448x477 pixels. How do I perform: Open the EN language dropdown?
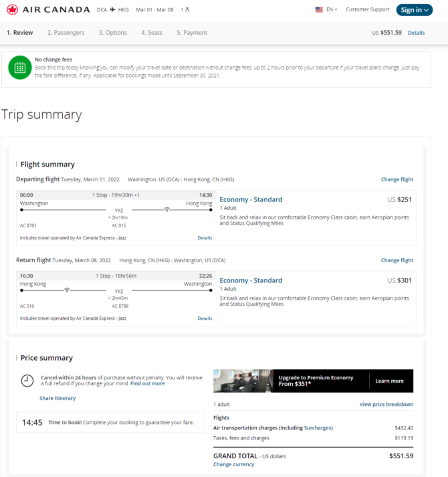point(332,9)
